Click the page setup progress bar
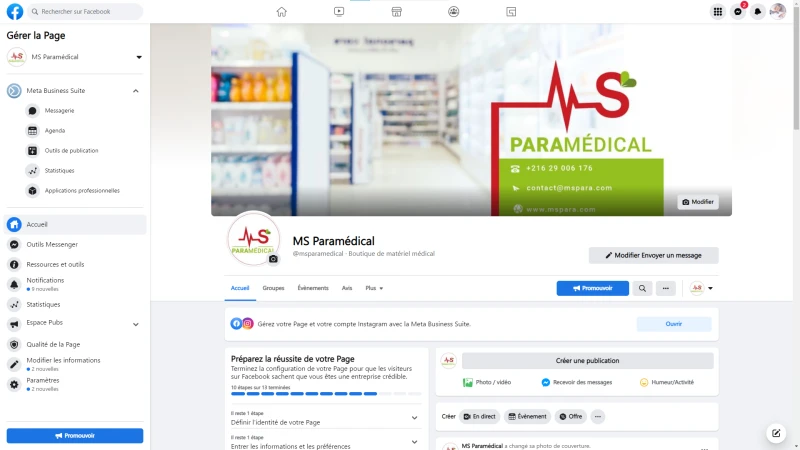Screen dimensions: 800x450 pos(326,394)
